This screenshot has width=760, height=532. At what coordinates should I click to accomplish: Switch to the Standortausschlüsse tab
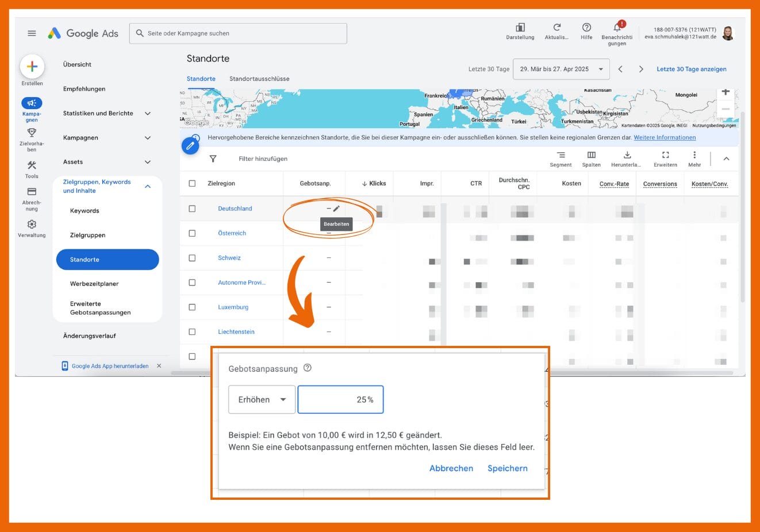(x=259, y=79)
